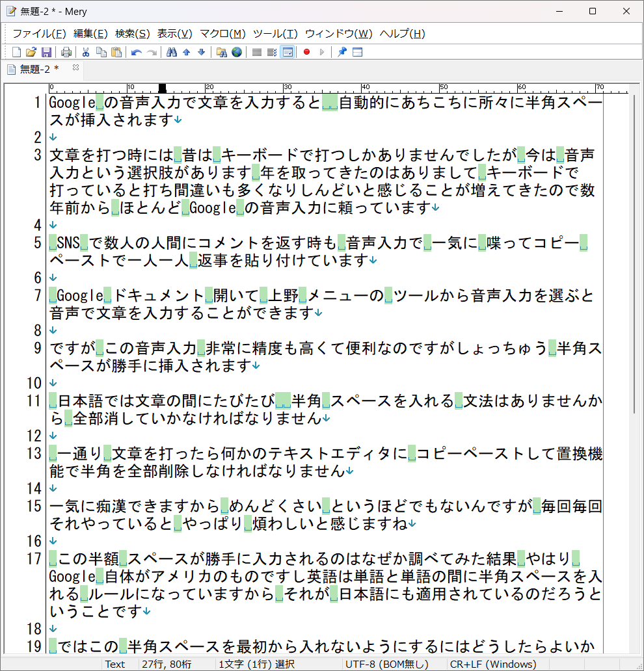Viewport: 644px width, 671px height.
Task: Click Text mode in status bar
Action: (x=114, y=664)
